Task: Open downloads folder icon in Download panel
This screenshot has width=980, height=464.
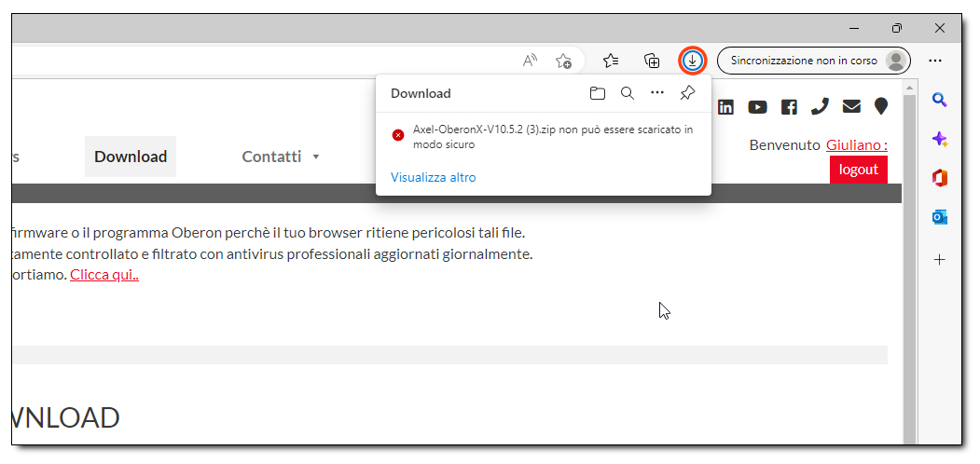Action: (598, 94)
